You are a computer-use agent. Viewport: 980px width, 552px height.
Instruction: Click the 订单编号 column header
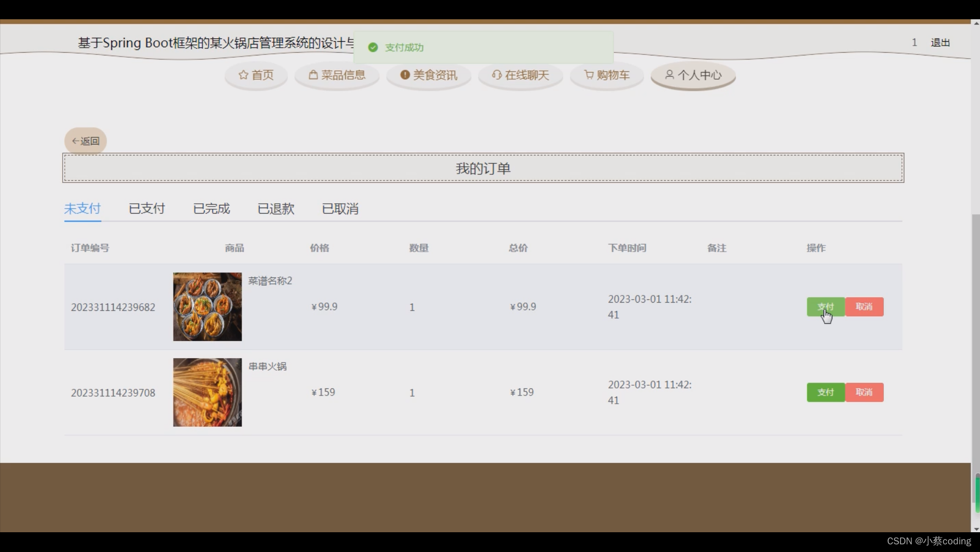(90, 248)
